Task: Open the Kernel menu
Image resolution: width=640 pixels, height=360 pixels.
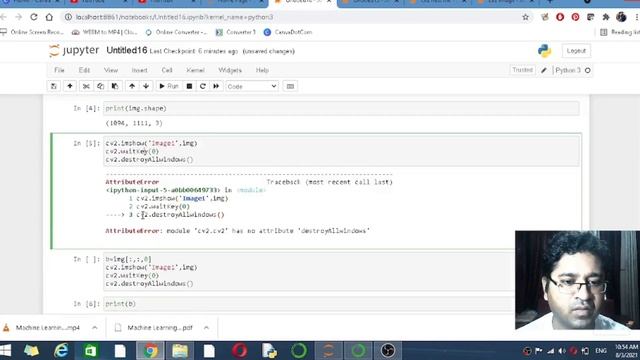Action: tap(195, 70)
